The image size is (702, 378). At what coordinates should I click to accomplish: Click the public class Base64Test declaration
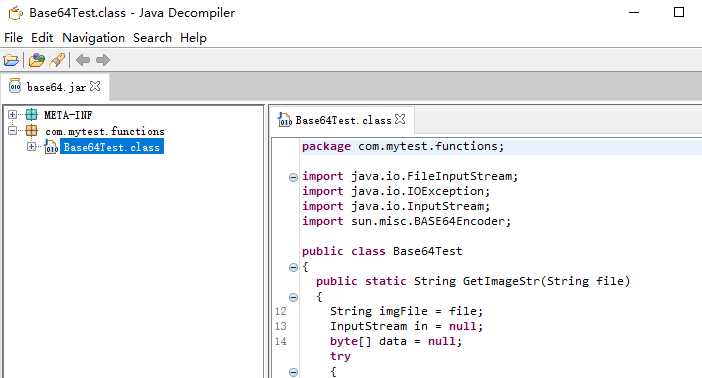(x=382, y=251)
